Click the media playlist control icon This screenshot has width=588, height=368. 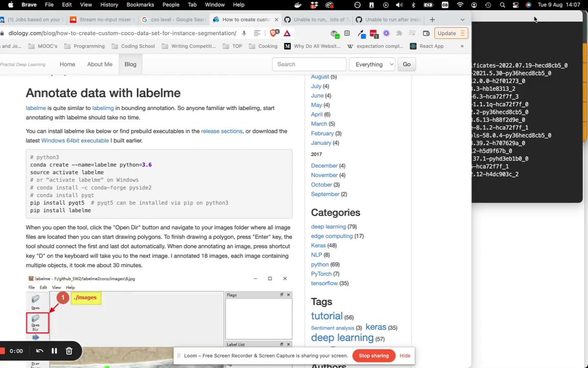pyautogui.click(x=412, y=33)
